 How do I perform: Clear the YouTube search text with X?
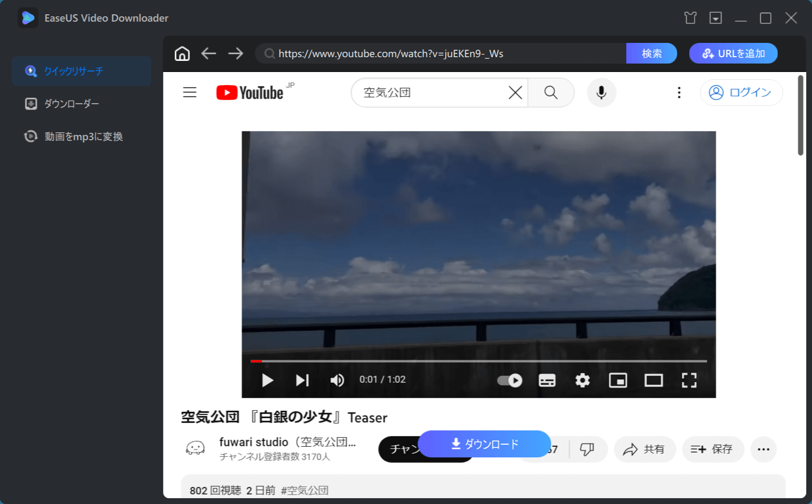(x=515, y=93)
